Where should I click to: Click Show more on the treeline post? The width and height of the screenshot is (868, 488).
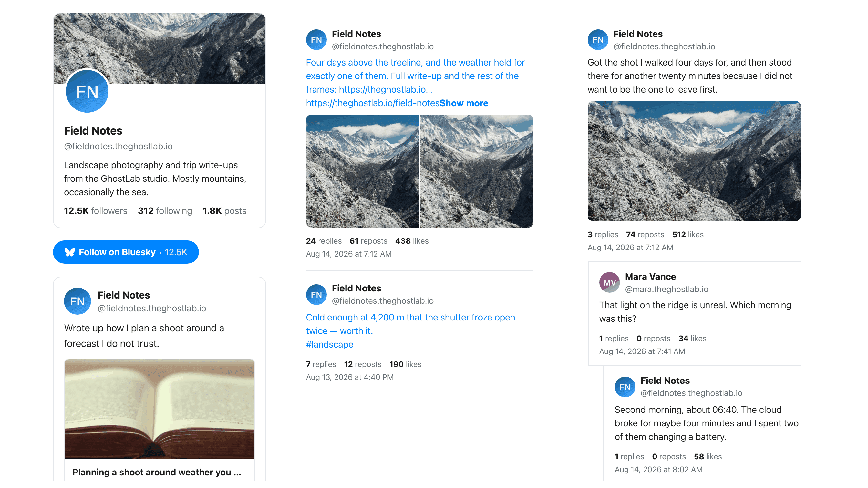(x=464, y=103)
